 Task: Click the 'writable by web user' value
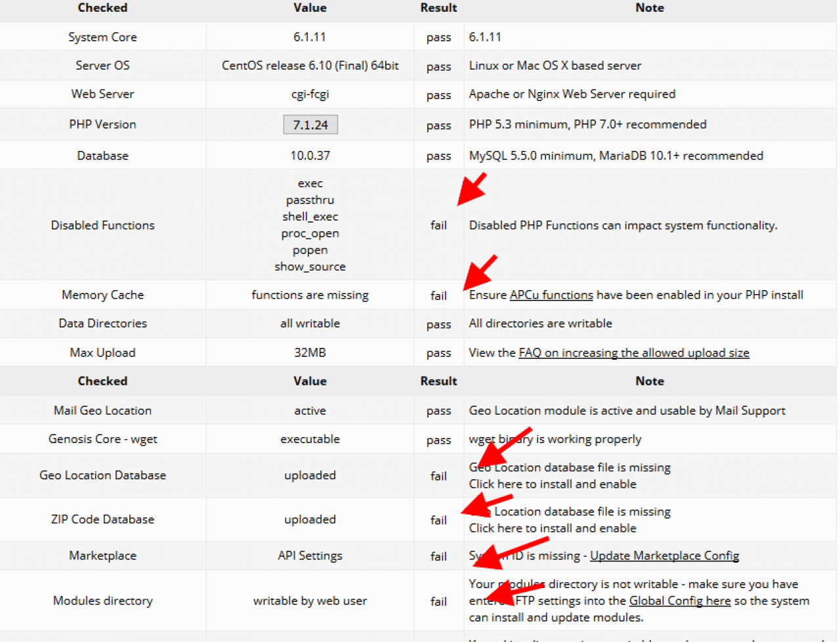[x=310, y=601]
